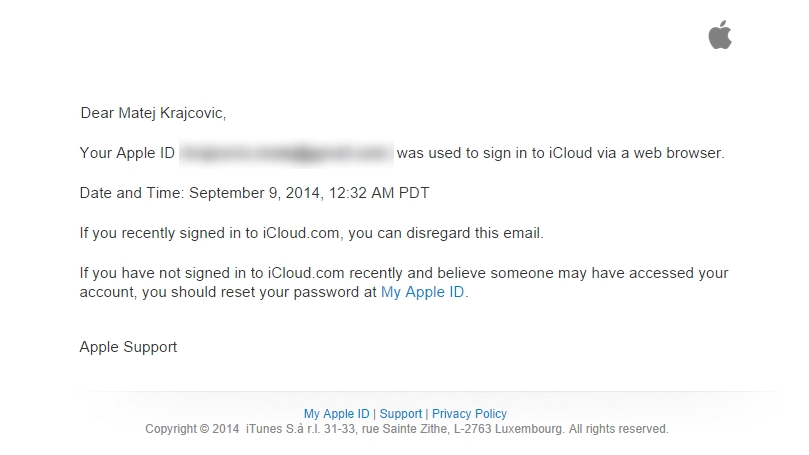Screen dimensions: 809x455
Task: Click the Copyright © 2014 text
Action: [191, 429]
